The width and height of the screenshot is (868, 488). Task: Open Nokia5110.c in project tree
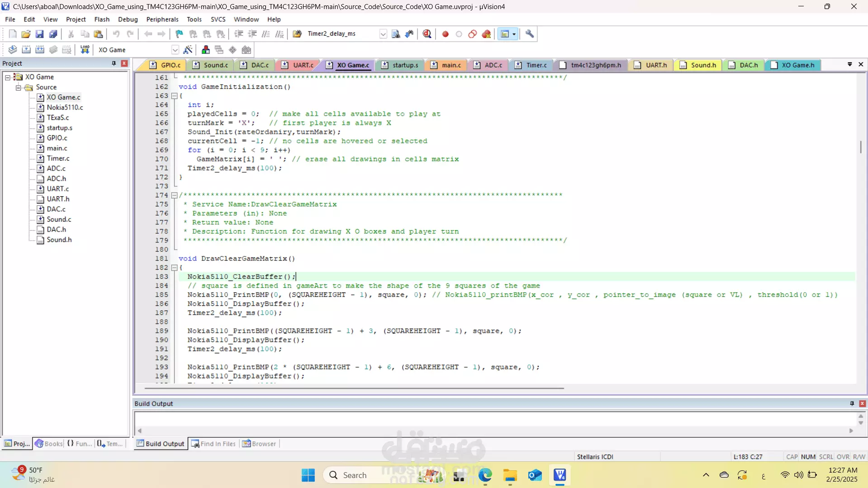(65, 108)
